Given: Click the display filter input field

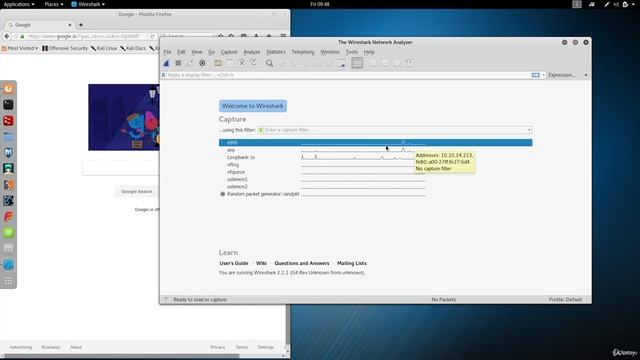Looking at the screenshot, I should coord(348,75).
